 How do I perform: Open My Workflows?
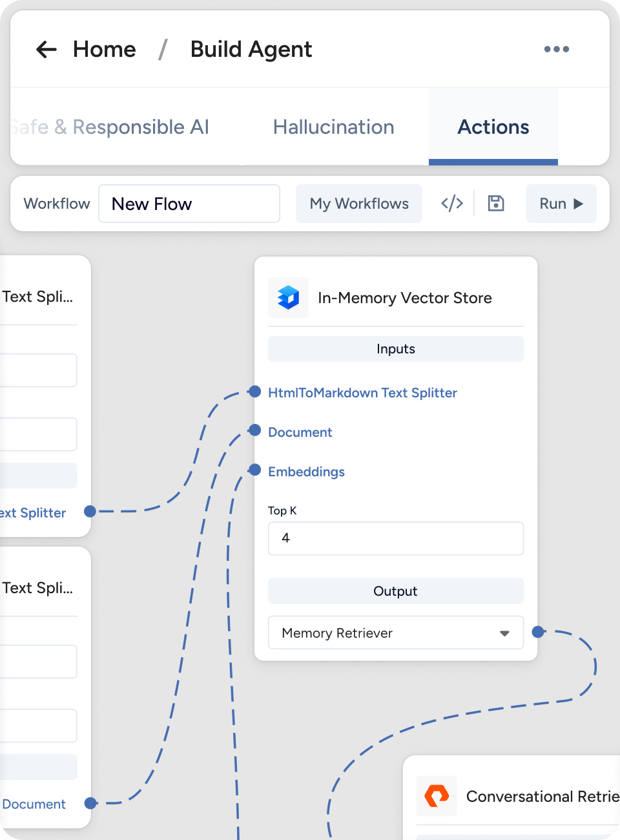[x=359, y=204]
